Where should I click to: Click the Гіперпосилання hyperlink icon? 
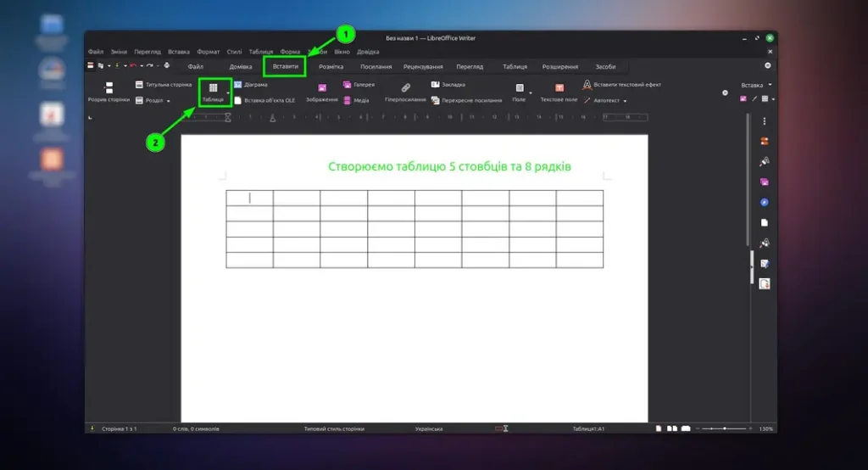click(406, 87)
